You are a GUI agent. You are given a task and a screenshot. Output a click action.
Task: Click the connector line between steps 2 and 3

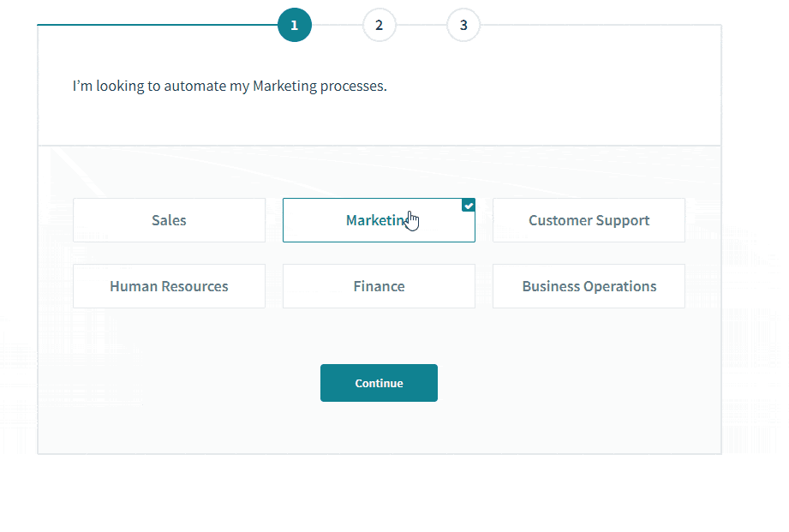421,25
